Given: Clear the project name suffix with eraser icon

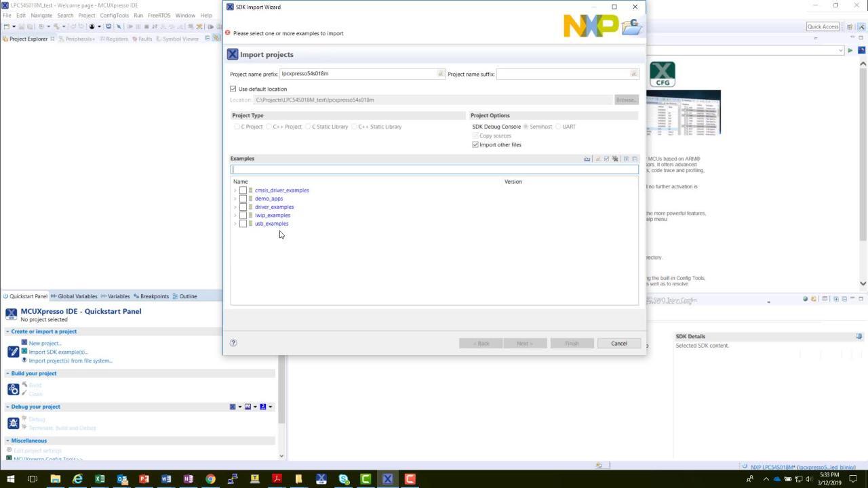Looking at the screenshot, I should tap(634, 74).
